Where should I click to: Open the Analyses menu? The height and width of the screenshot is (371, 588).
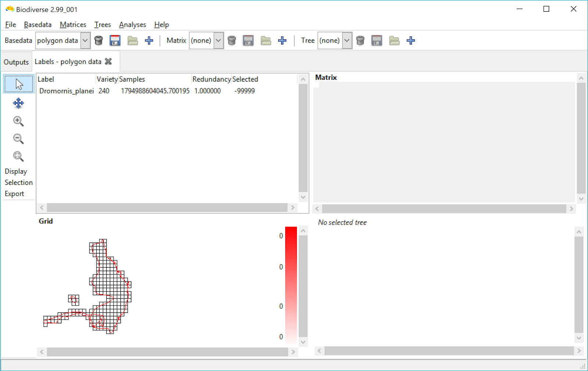[x=132, y=25]
